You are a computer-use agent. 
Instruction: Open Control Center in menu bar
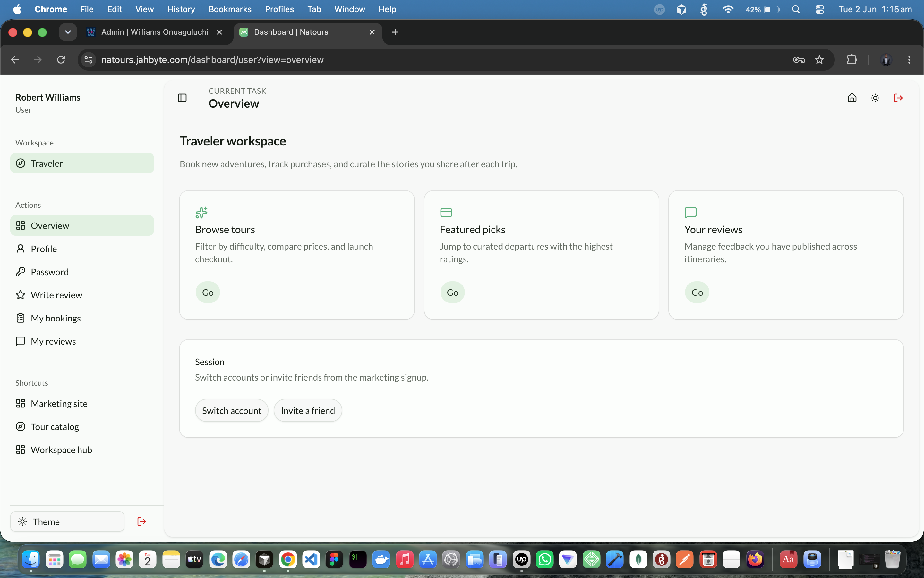tap(819, 9)
